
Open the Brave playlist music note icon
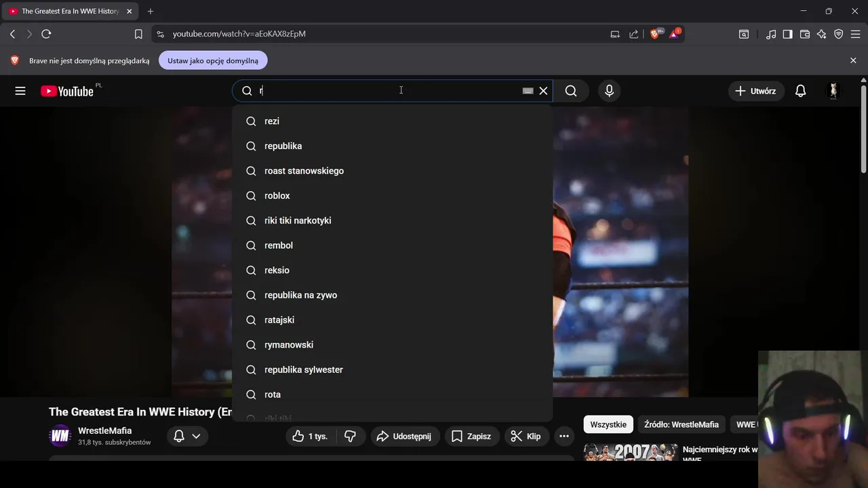click(x=771, y=34)
